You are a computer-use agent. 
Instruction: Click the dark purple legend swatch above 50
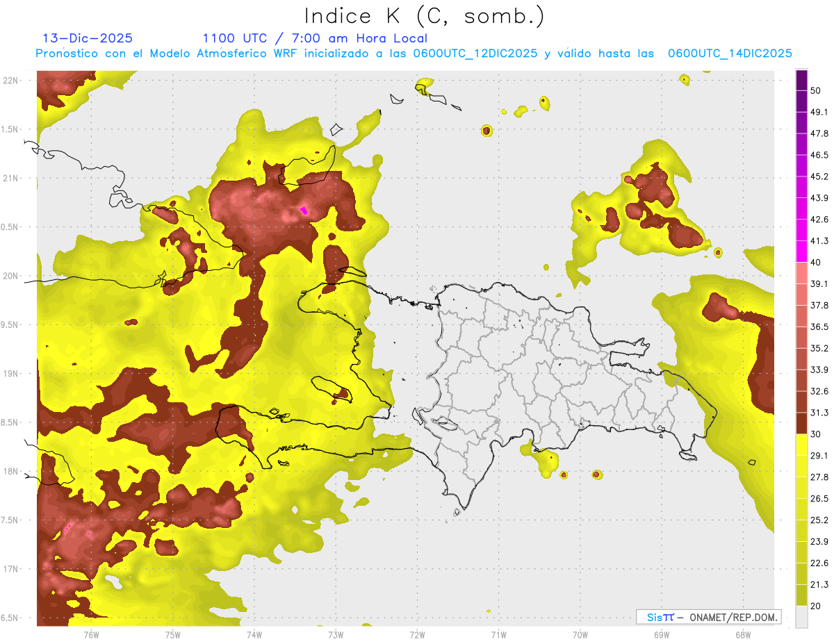click(x=801, y=80)
